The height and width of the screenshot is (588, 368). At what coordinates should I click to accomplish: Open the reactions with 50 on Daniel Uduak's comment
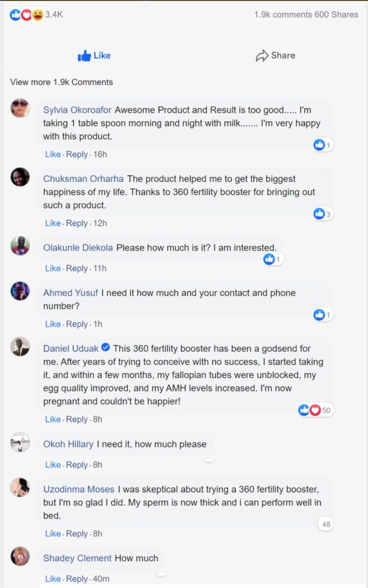click(x=315, y=410)
